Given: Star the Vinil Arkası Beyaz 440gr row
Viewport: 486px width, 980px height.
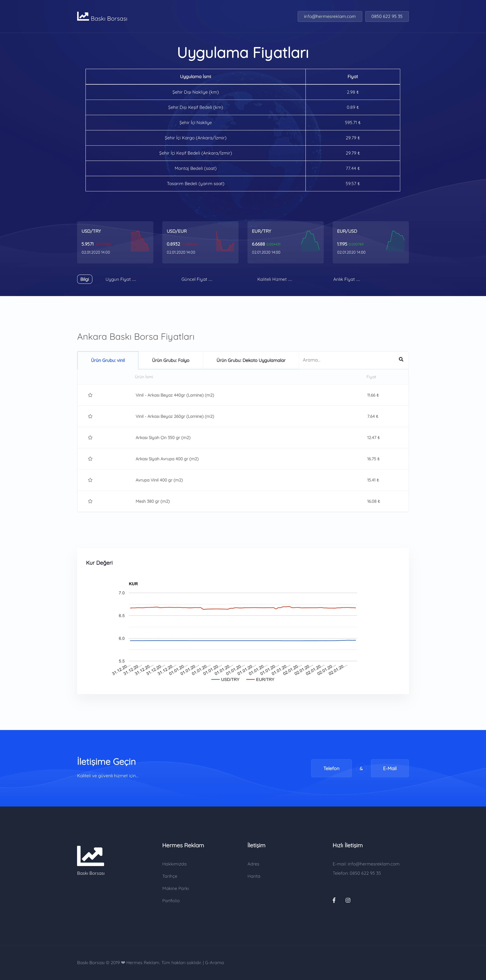Looking at the screenshot, I should pos(90,395).
